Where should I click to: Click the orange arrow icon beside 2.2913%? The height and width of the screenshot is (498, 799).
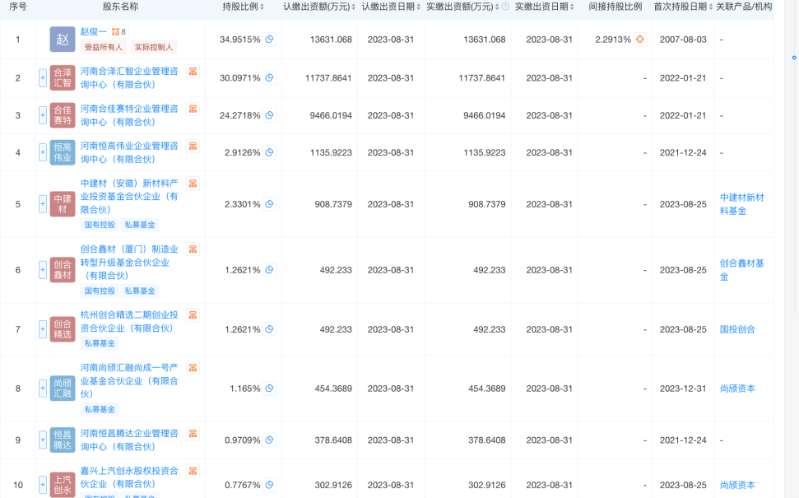tap(640, 39)
